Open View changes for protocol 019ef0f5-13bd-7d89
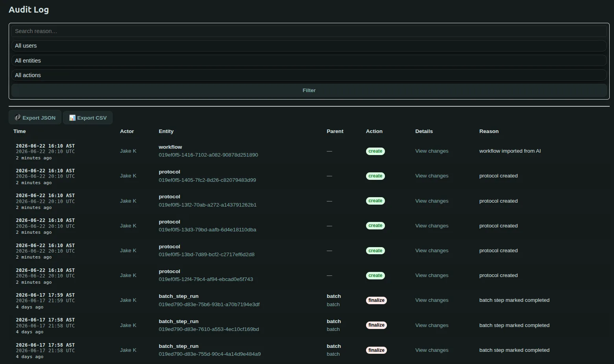Screen dimensions: 614x364 click(432, 251)
